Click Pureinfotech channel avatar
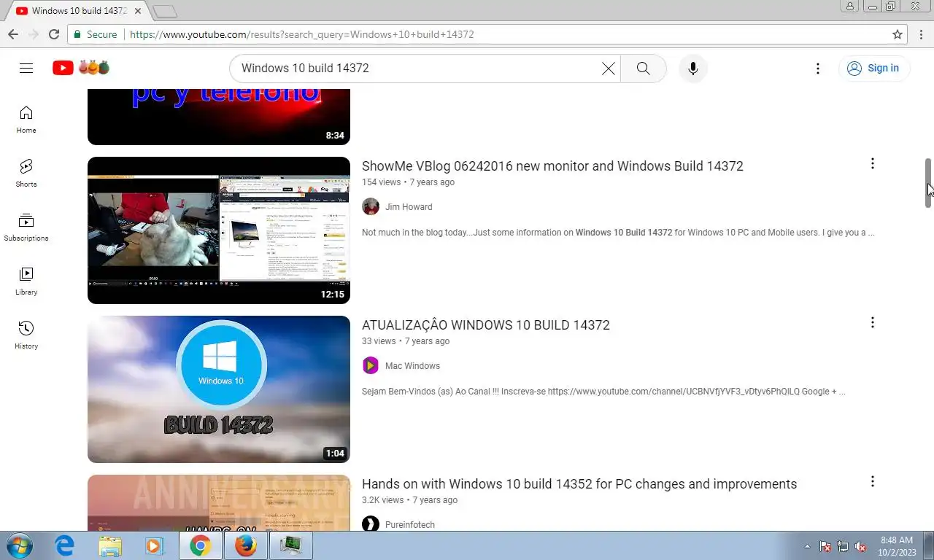934x560 pixels. [x=371, y=524]
